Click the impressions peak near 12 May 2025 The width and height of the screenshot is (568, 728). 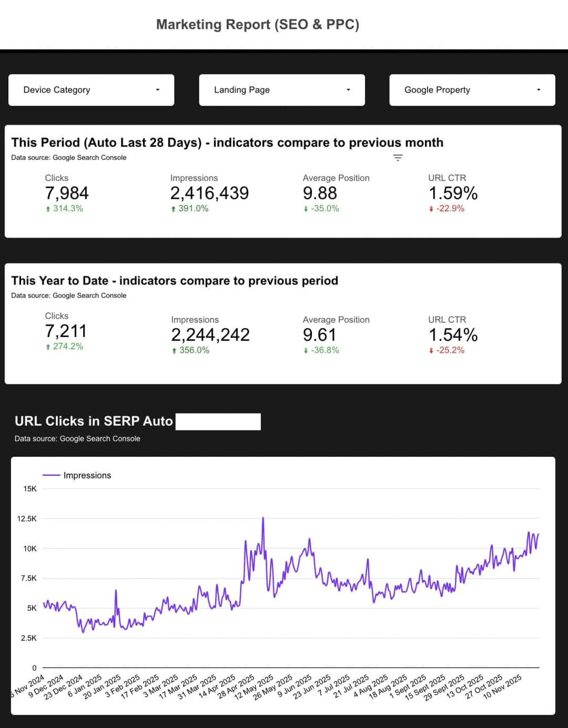(x=263, y=518)
